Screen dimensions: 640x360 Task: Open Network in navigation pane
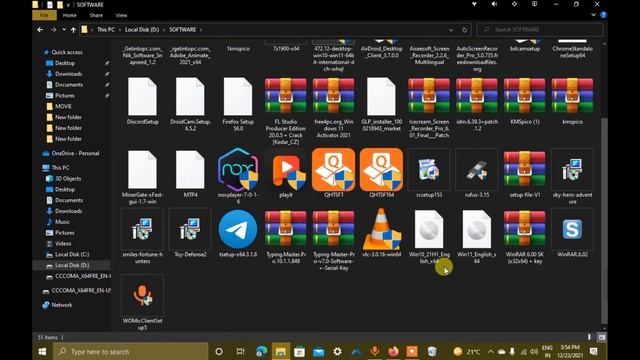[62, 305]
